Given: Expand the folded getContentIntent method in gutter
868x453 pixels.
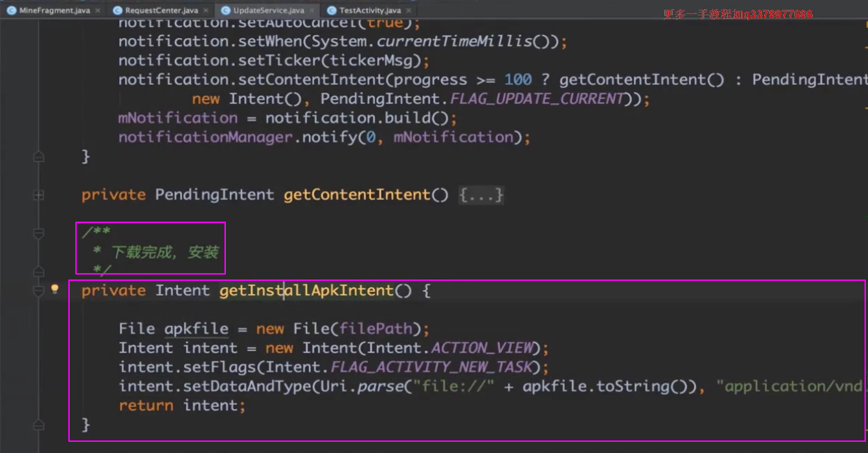Looking at the screenshot, I should point(39,195).
